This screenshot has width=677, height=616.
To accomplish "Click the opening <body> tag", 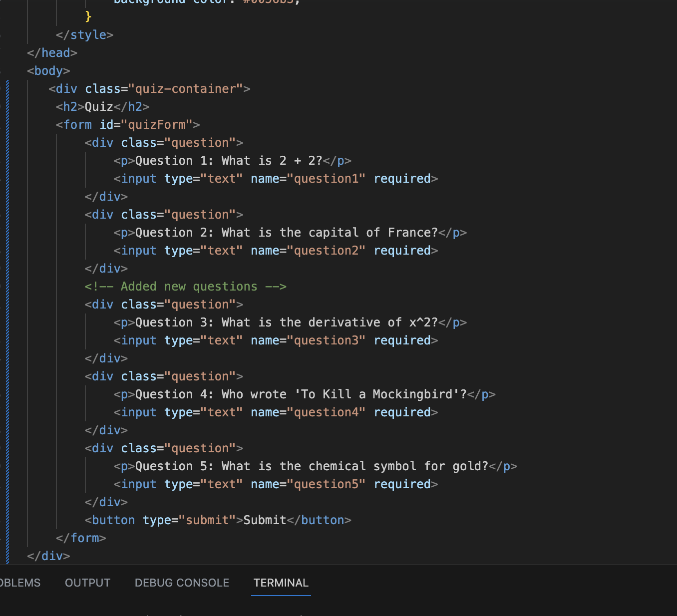I will point(48,71).
